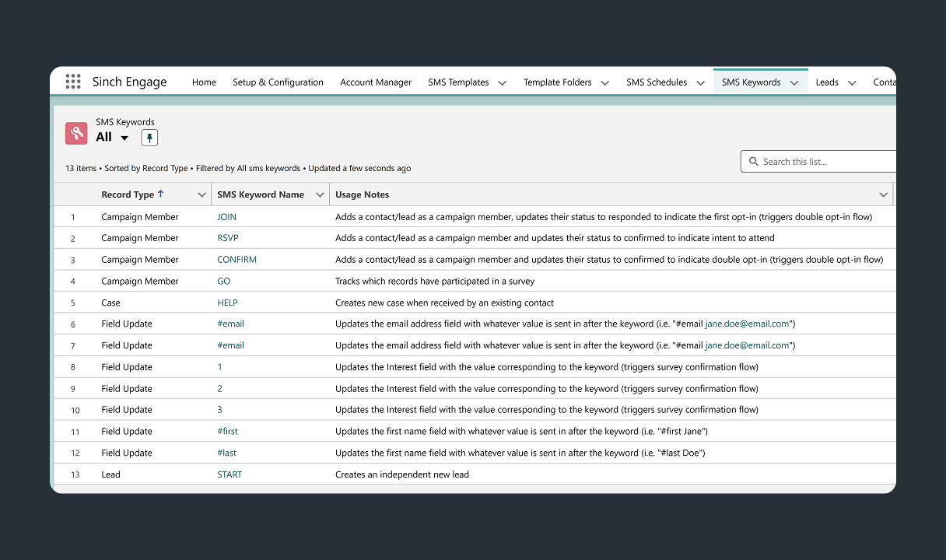Open the Leads tab dropdown chevron
The image size is (946, 560).
tap(852, 82)
